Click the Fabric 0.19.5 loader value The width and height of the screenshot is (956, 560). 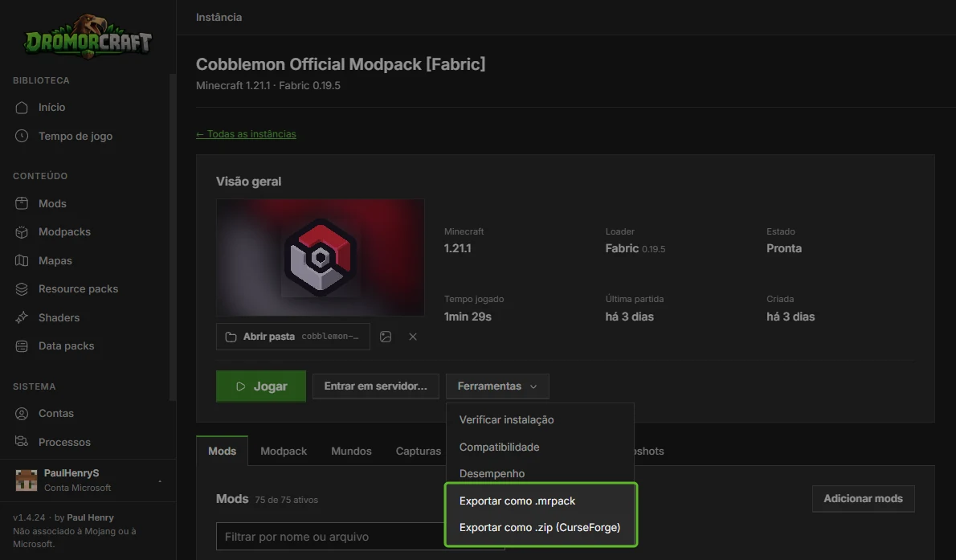(635, 248)
